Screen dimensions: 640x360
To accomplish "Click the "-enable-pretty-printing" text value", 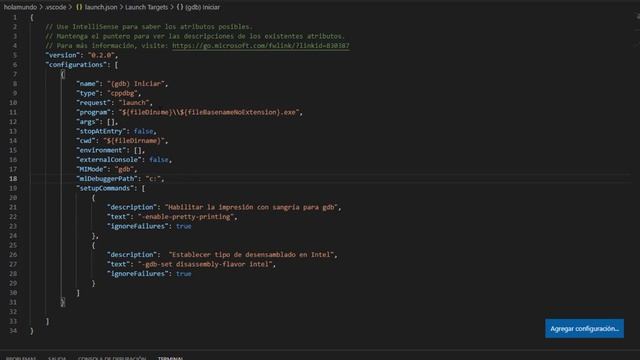I will tap(186, 217).
